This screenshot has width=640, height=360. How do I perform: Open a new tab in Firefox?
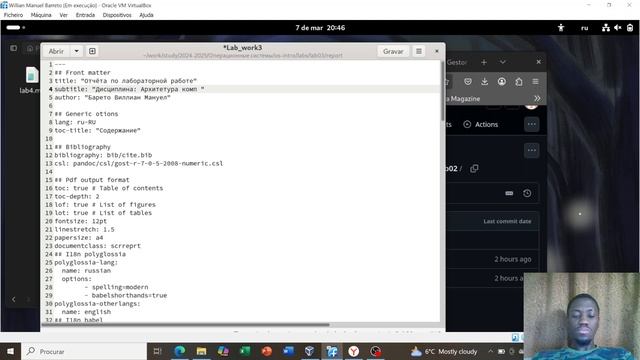484,62
